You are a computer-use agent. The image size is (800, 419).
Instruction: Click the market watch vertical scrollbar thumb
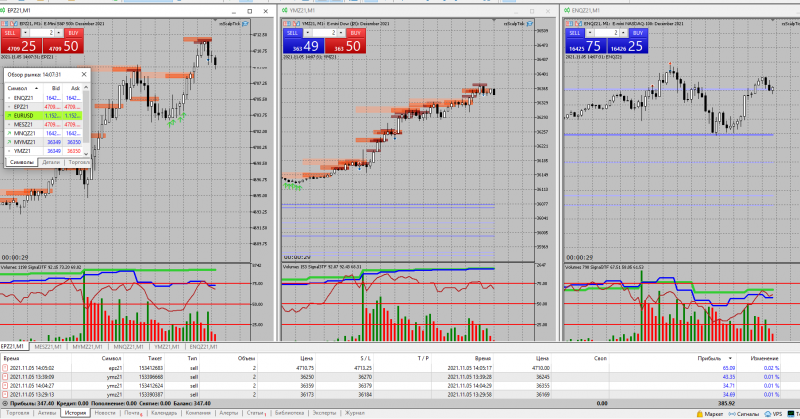click(86, 115)
